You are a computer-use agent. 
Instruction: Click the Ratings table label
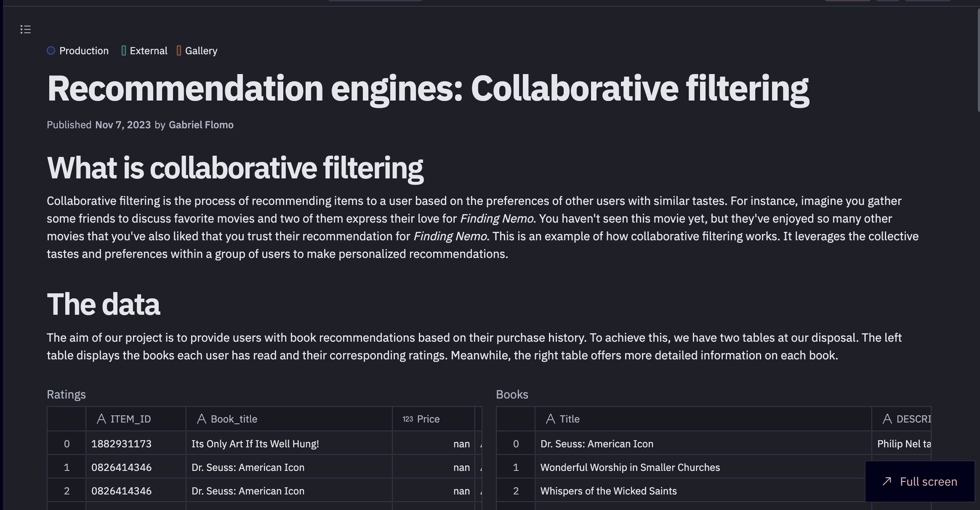click(x=66, y=394)
